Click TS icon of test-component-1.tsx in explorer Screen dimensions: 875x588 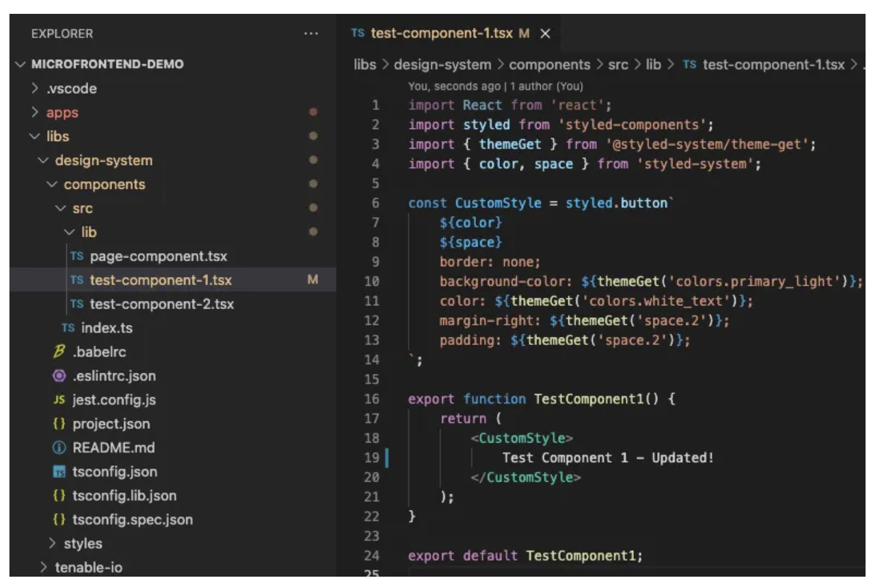[x=77, y=280]
